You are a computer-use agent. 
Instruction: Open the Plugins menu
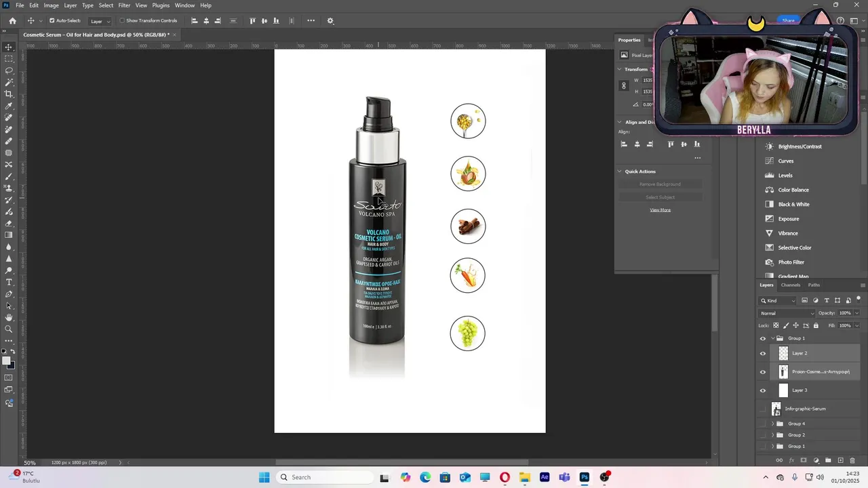[161, 5]
